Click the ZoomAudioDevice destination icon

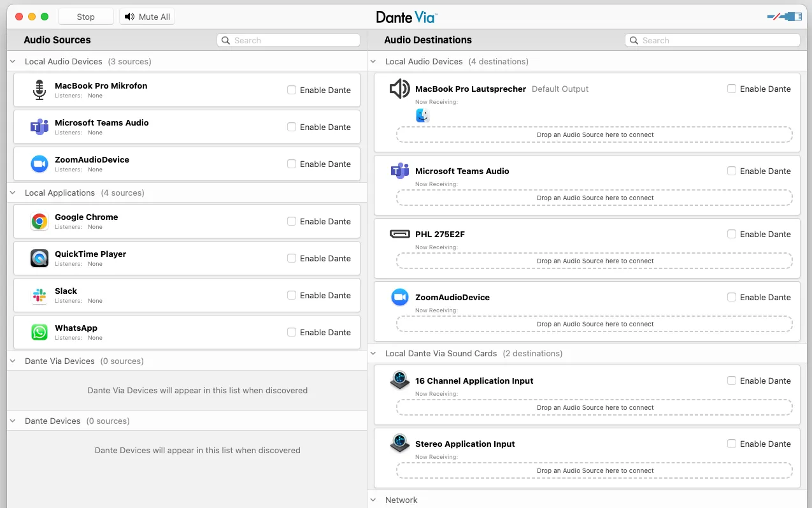(x=399, y=297)
